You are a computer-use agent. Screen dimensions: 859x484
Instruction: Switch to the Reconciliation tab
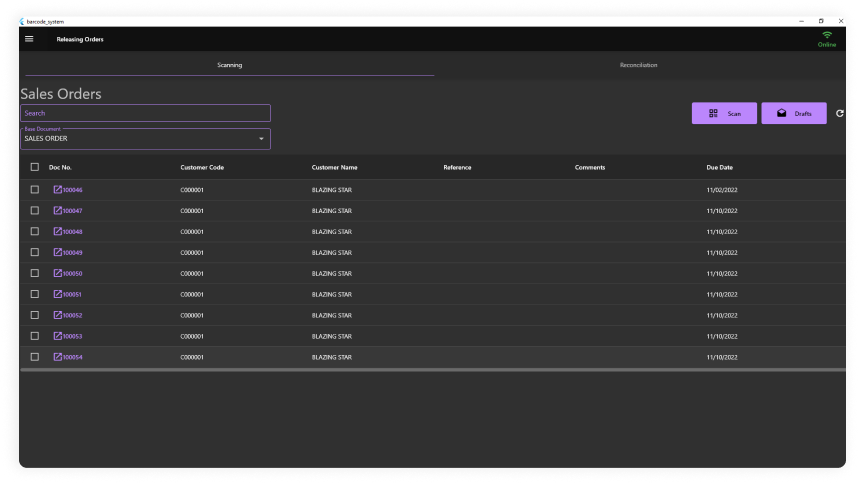638,65
